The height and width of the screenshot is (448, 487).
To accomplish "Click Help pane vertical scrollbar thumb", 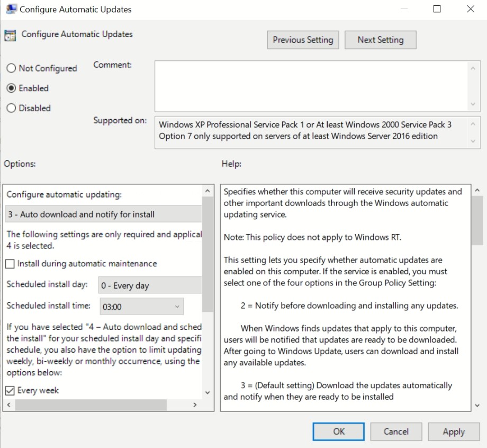I will click(477, 221).
